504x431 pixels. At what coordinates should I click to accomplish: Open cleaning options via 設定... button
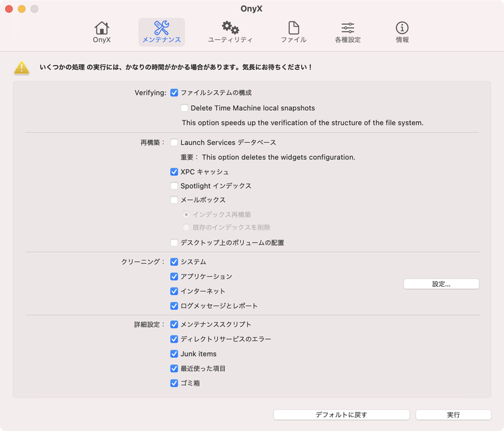[441, 284]
